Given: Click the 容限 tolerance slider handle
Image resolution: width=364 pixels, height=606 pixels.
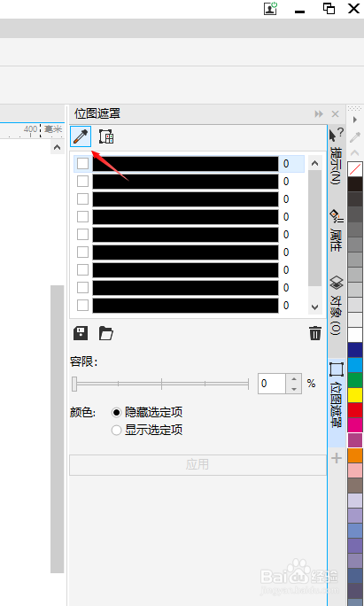Looking at the screenshot, I should pyautogui.click(x=74, y=384).
